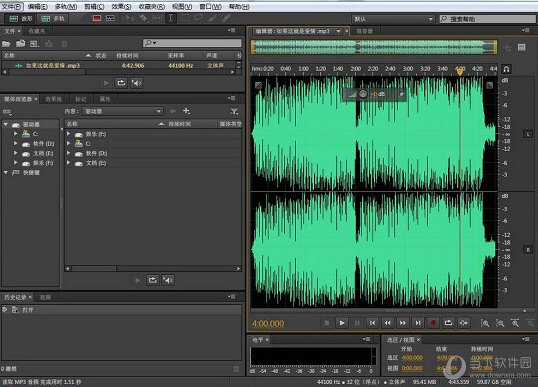Sort files by the 名称 column arrow
Image resolution: width=538 pixels, height=387 pixels.
[x=88, y=55]
